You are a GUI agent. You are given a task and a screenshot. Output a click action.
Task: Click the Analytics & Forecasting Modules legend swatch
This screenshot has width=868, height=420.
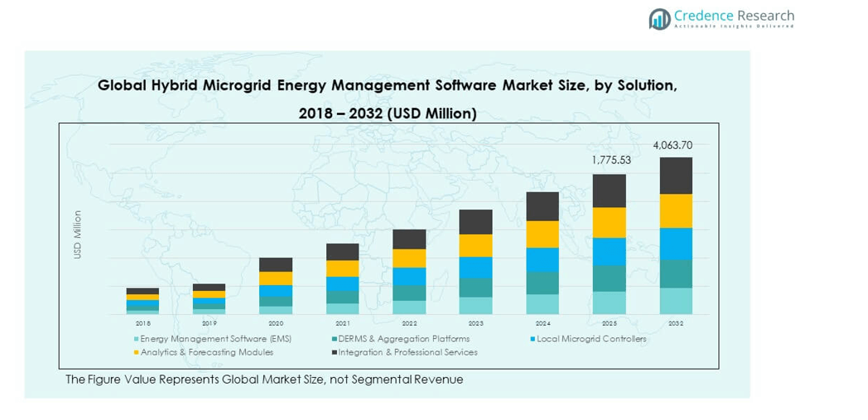tap(136, 352)
